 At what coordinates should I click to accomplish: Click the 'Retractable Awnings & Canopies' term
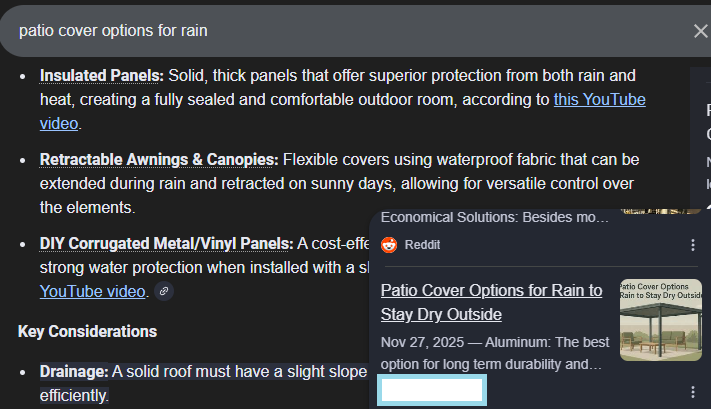coord(158,159)
